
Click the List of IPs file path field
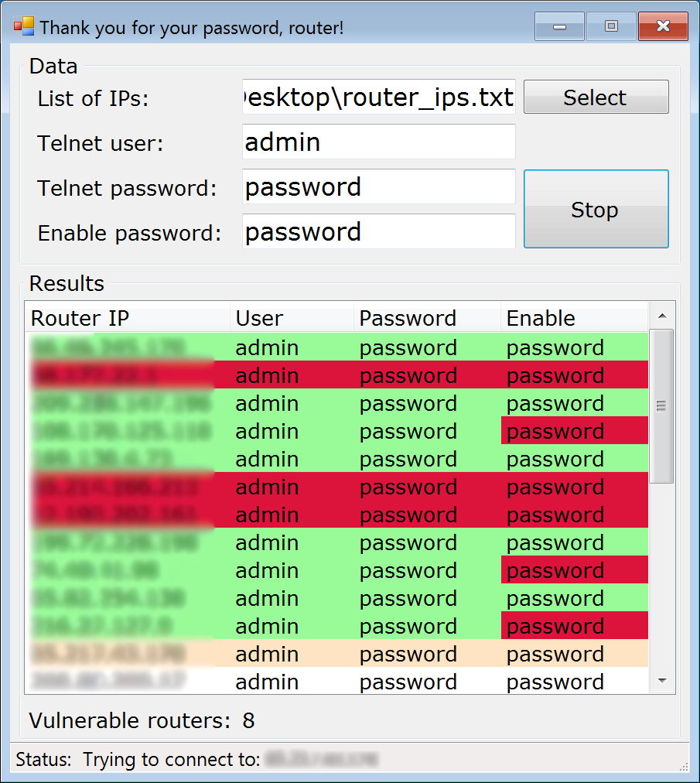point(378,97)
